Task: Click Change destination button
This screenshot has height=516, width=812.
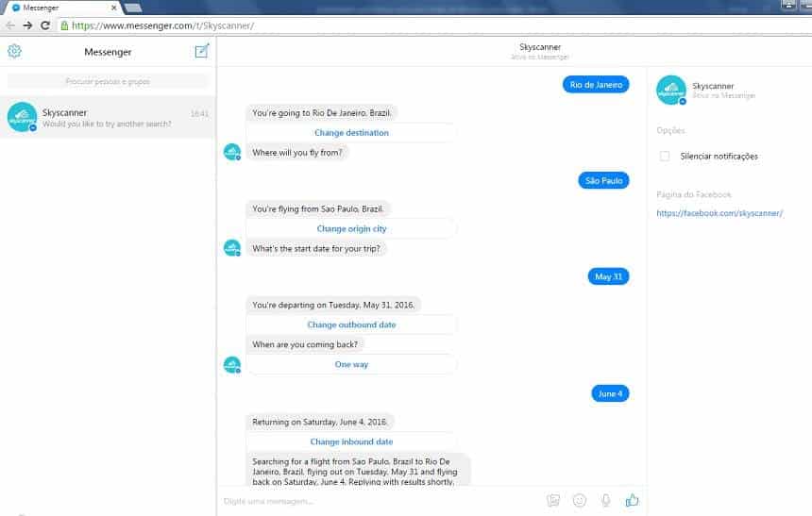Action: click(x=351, y=132)
